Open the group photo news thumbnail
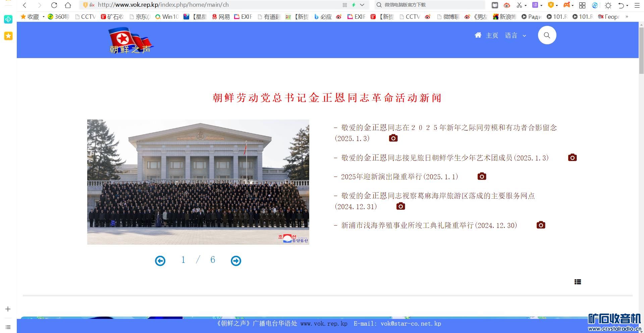This screenshot has height=333, width=644. pyautogui.click(x=198, y=182)
